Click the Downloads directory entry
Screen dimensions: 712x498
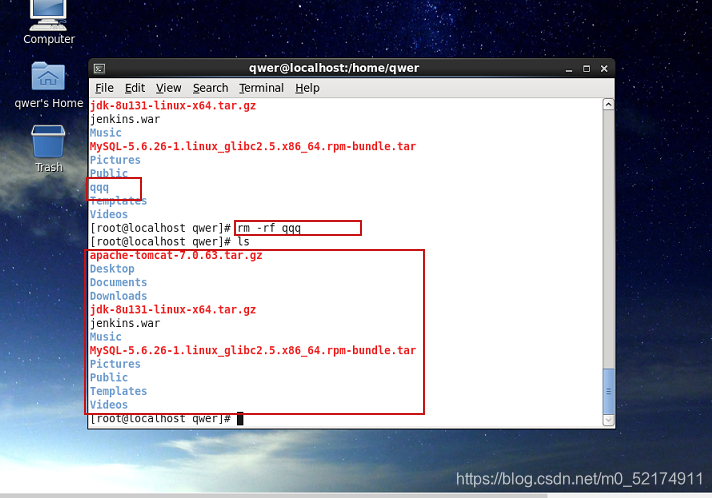coord(118,296)
